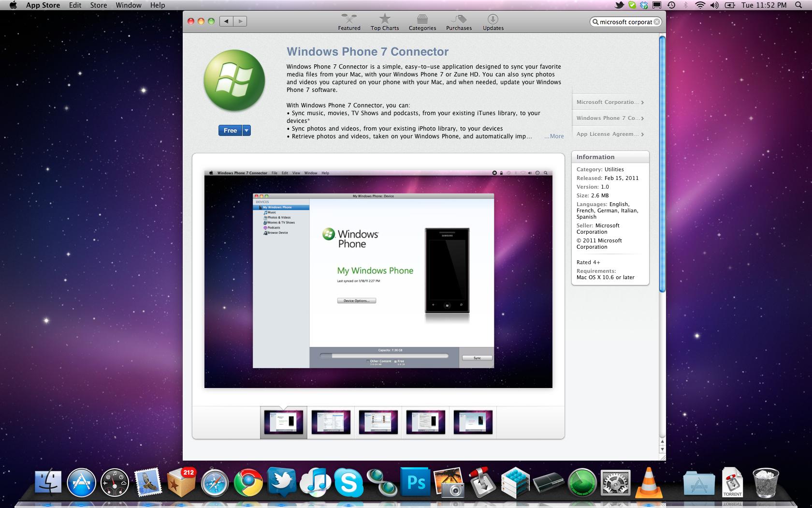Image resolution: width=812 pixels, height=508 pixels.
Task: Click the App Store Dock icon
Action: point(81,482)
